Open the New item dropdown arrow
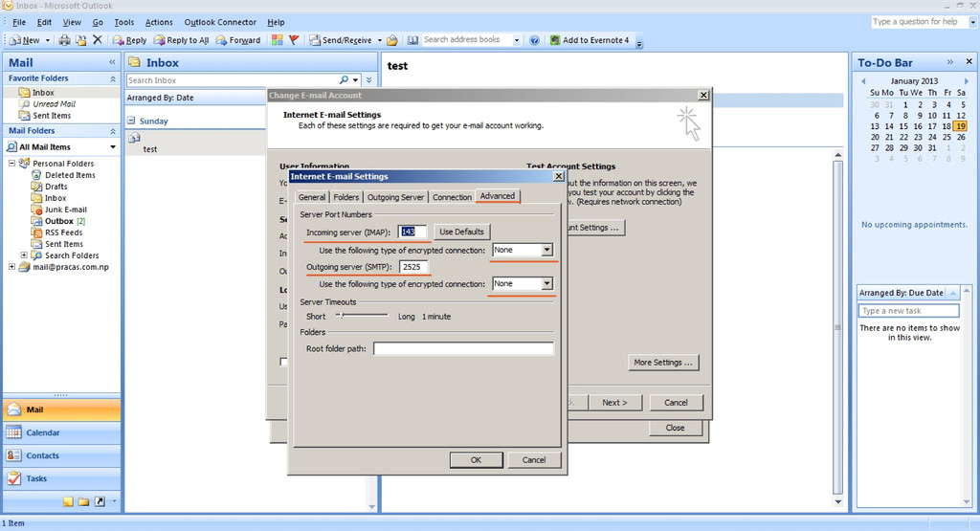 [x=48, y=40]
